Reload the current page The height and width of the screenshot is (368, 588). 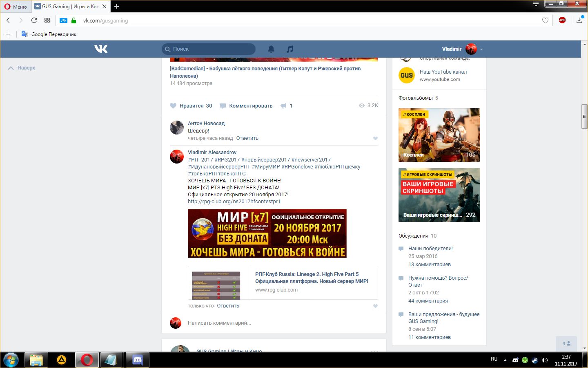coord(34,20)
